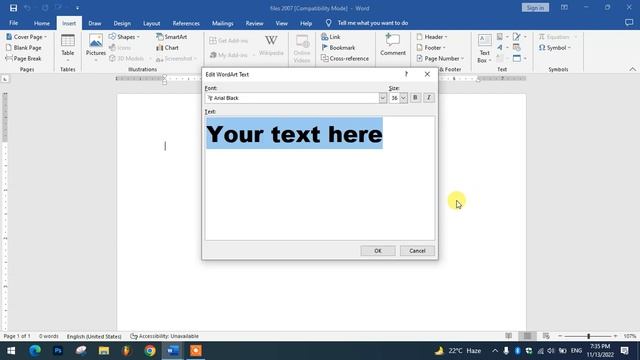Open Ribbon Display Options
The width and height of the screenshot is (640, 360).
pyautogui.click(x=564, y=8)
